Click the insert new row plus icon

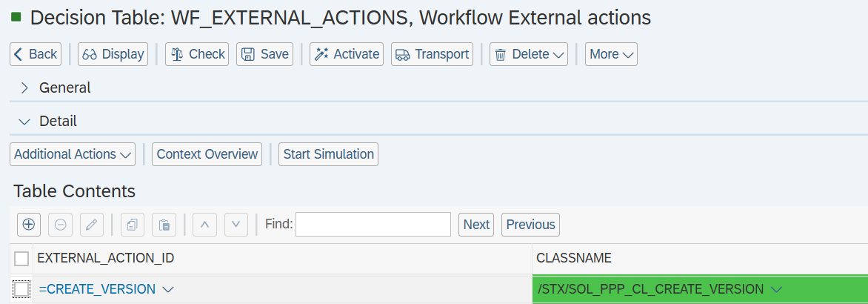point(29,224)
